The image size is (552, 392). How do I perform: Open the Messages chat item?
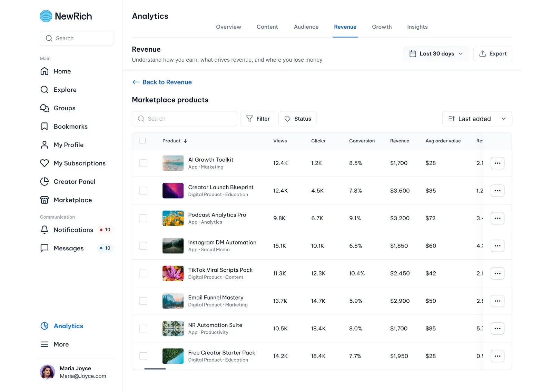[76, 248]
